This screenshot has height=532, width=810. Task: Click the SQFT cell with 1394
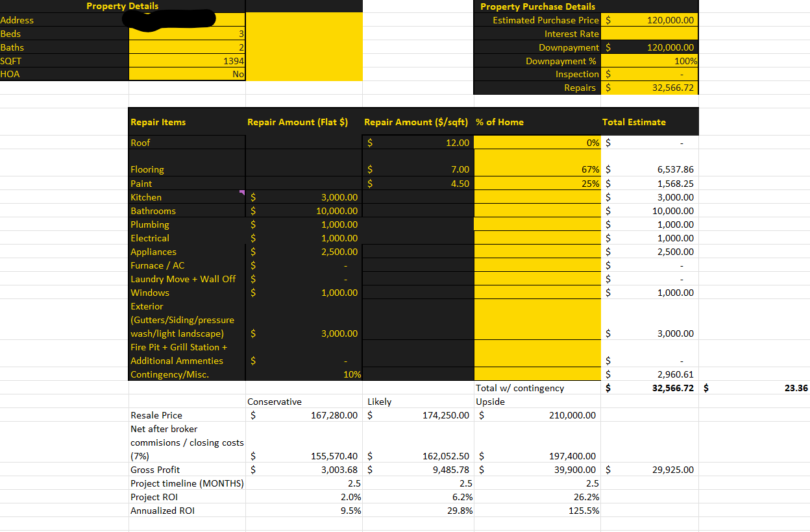coord(187,61)
